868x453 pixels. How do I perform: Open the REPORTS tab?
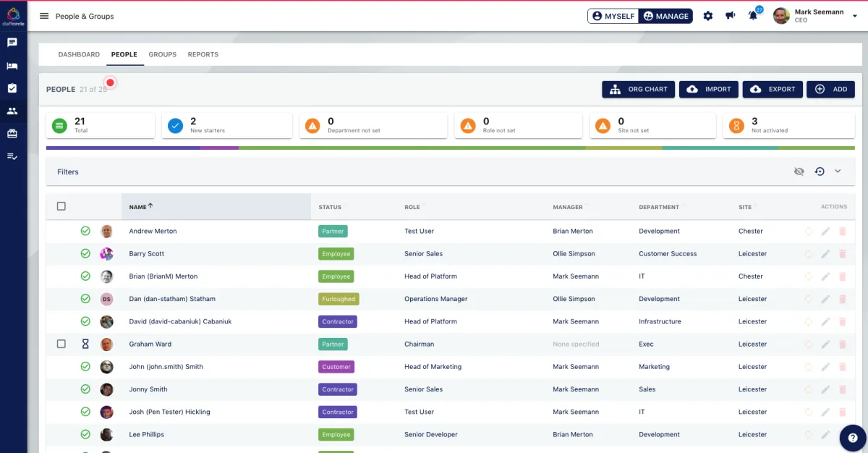[x=203, y=54]
